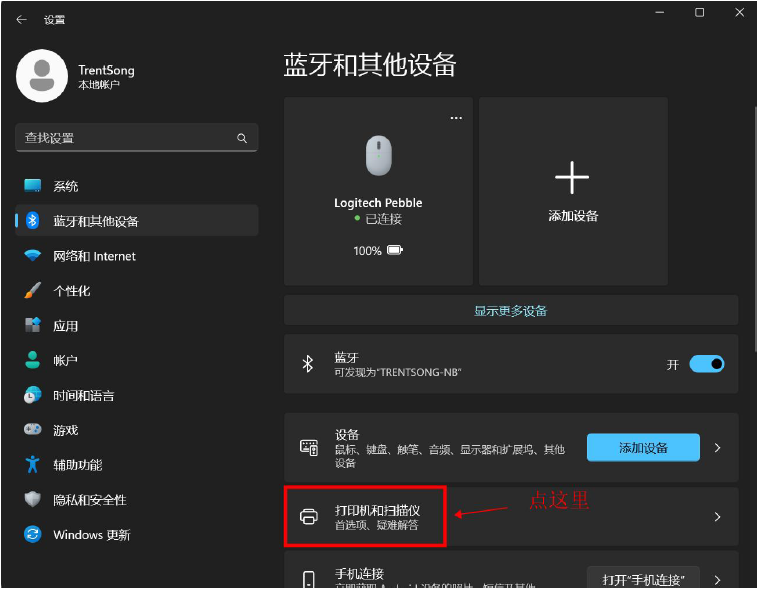Click the printer icon
Viewport: 757px width, 589px height.
[309, 517]
